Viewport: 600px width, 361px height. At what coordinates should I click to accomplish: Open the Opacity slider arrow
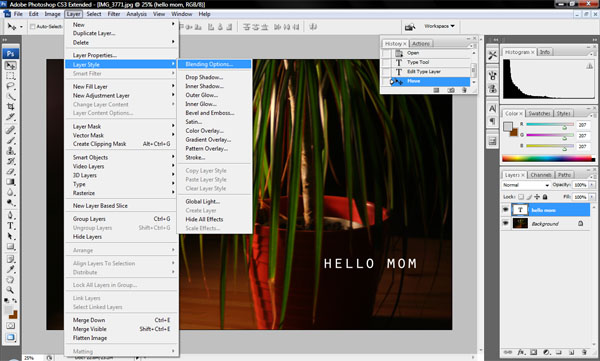(x=592, y=185)
